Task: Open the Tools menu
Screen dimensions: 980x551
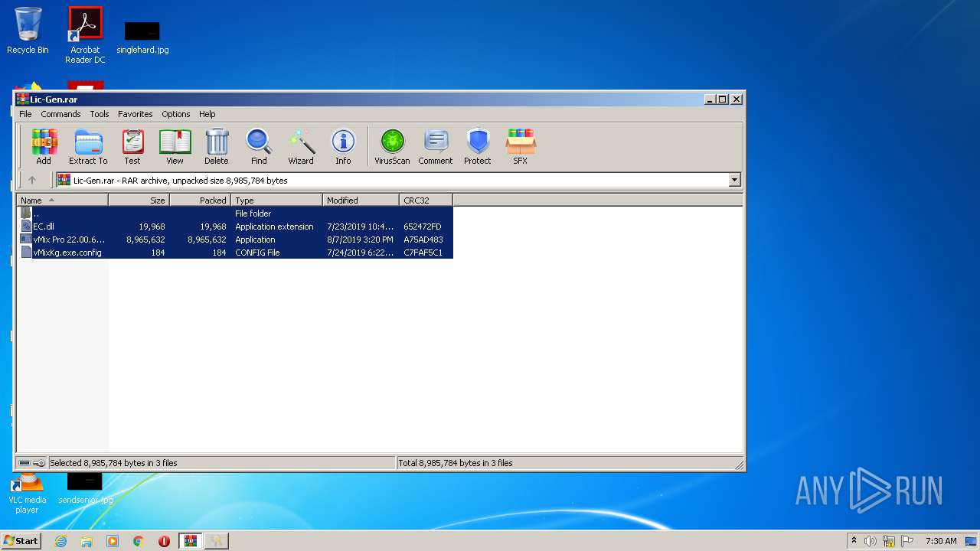Action: click(x=100, y=114)
